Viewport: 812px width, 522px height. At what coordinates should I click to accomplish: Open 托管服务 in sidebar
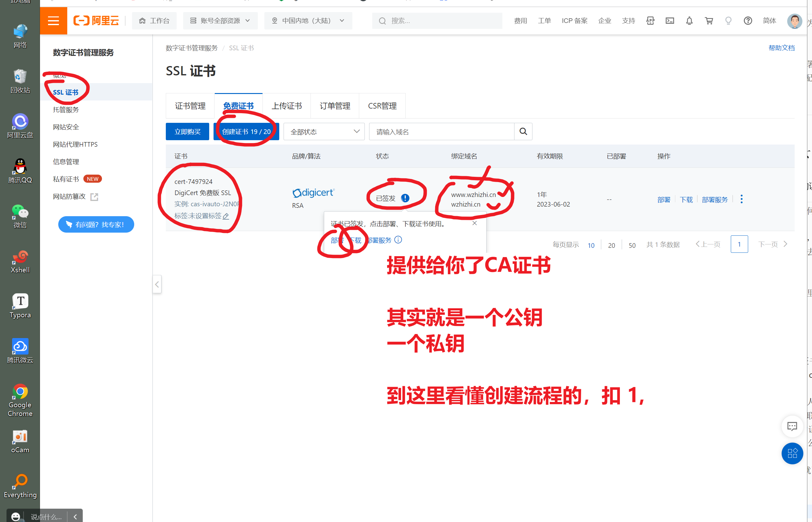66,109
